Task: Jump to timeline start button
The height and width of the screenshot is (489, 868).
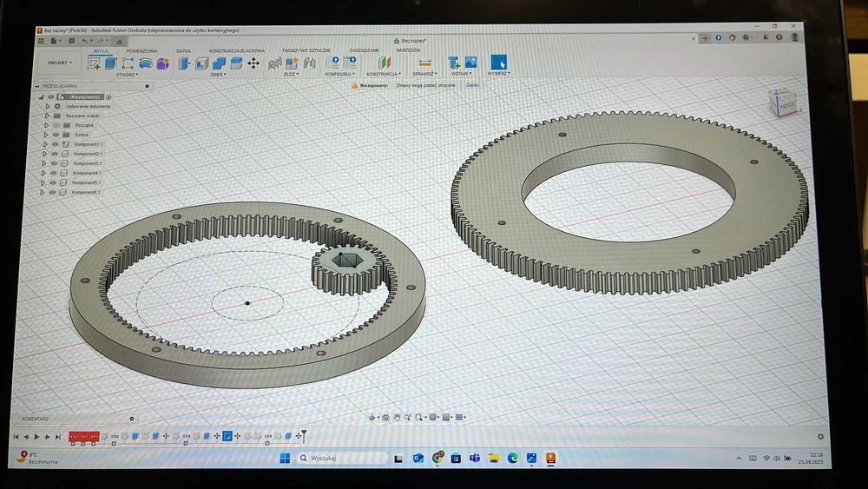Action: tap(16, 437)
